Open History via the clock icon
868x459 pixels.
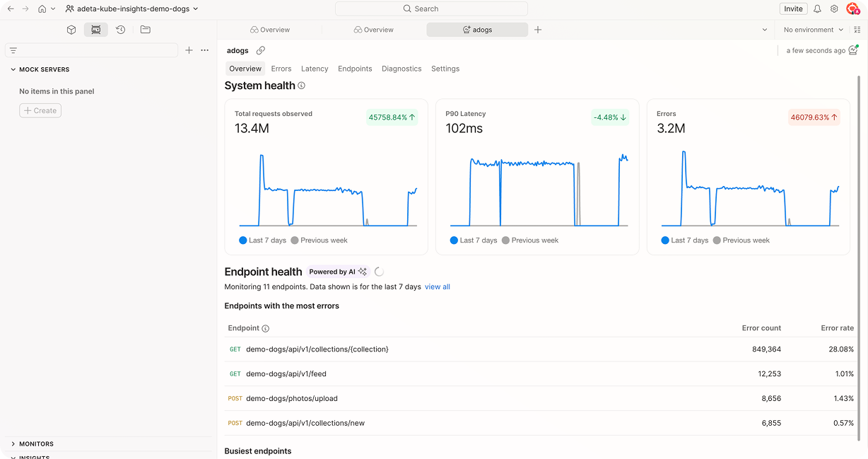pyautogui.click(x=120, y=30)
